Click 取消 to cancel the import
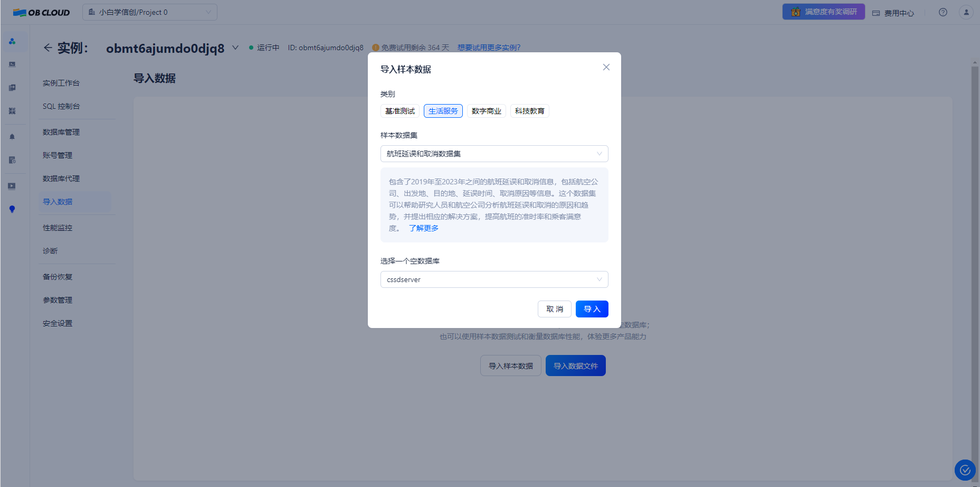Image resolution: width=980 pixels, height=487 pixels. 555,309
